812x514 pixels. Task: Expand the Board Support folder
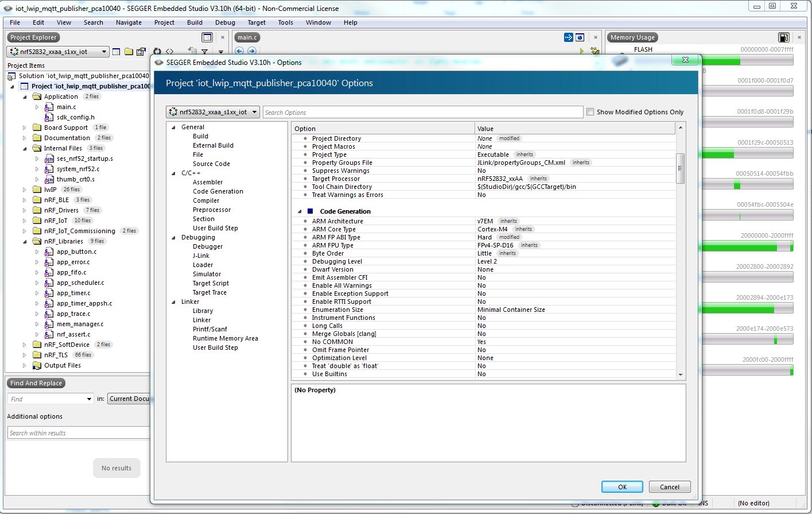(25, 127)
